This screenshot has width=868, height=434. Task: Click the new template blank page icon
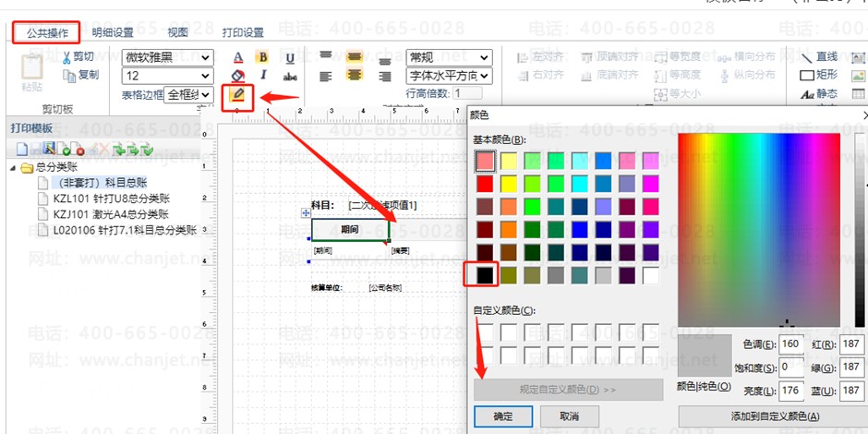tap(21, 149)
